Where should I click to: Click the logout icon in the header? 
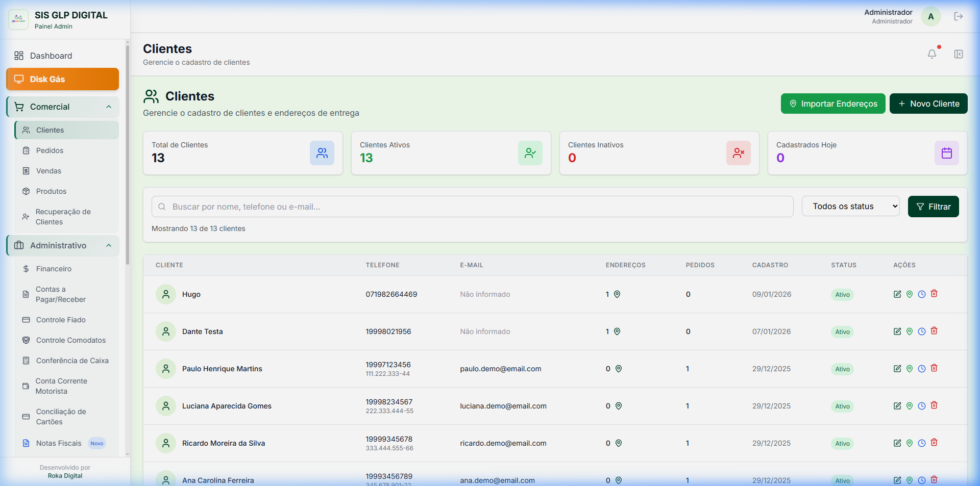tap(958, 16)
